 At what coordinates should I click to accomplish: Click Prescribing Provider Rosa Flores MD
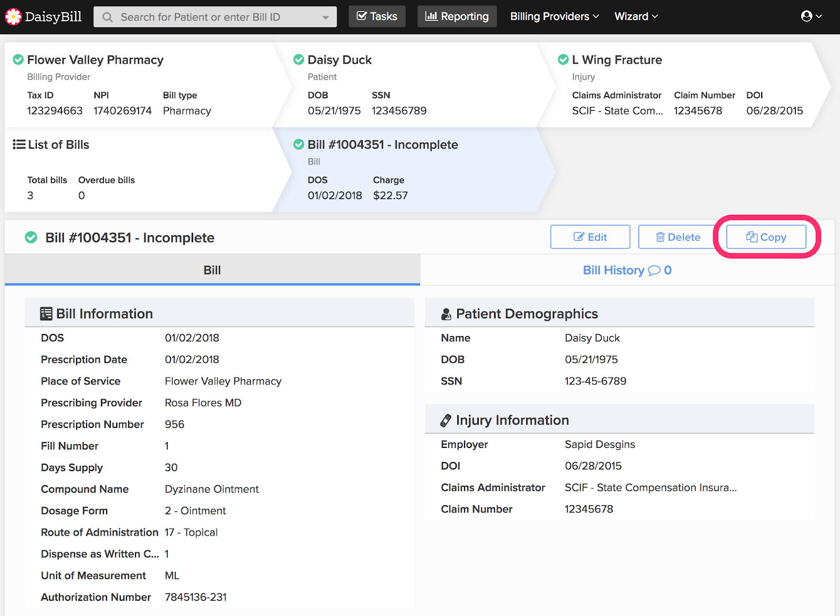click(x=203, y=403)
